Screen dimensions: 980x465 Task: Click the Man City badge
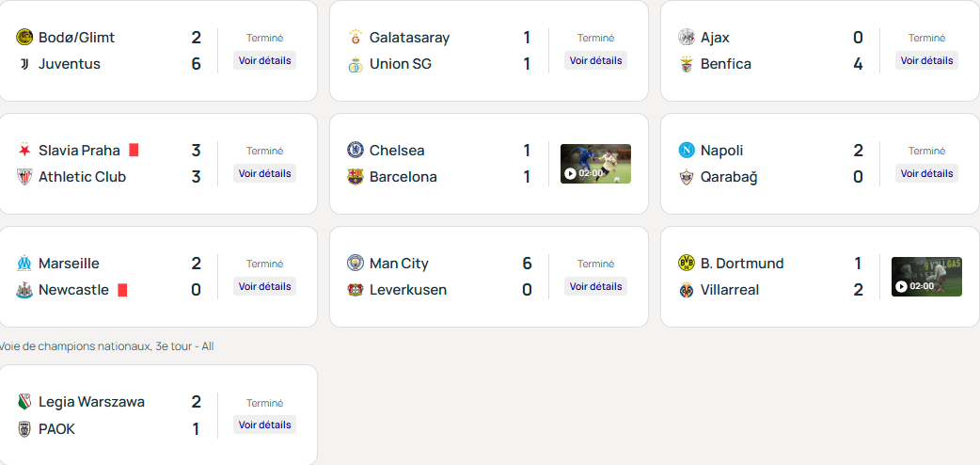coord(356,264)
